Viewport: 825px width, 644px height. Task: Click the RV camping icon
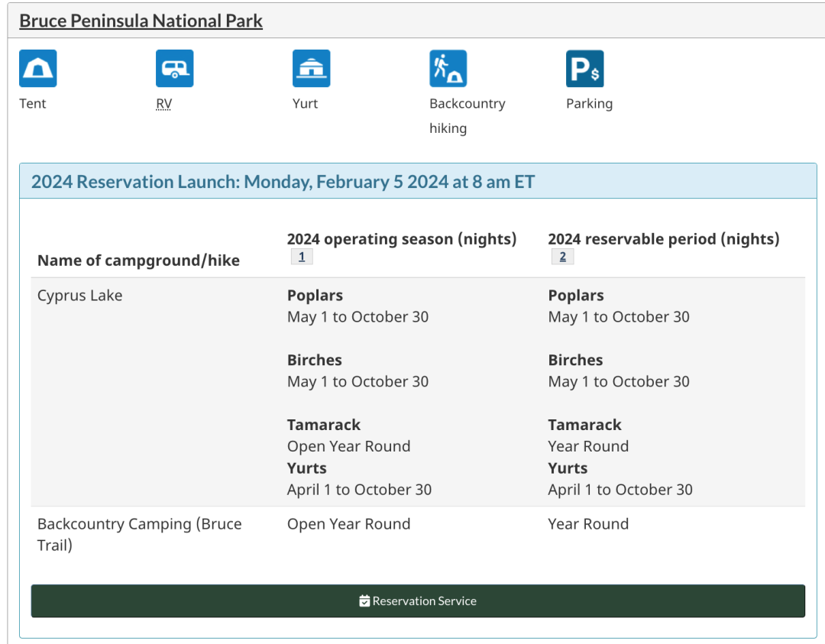[175, 69]
